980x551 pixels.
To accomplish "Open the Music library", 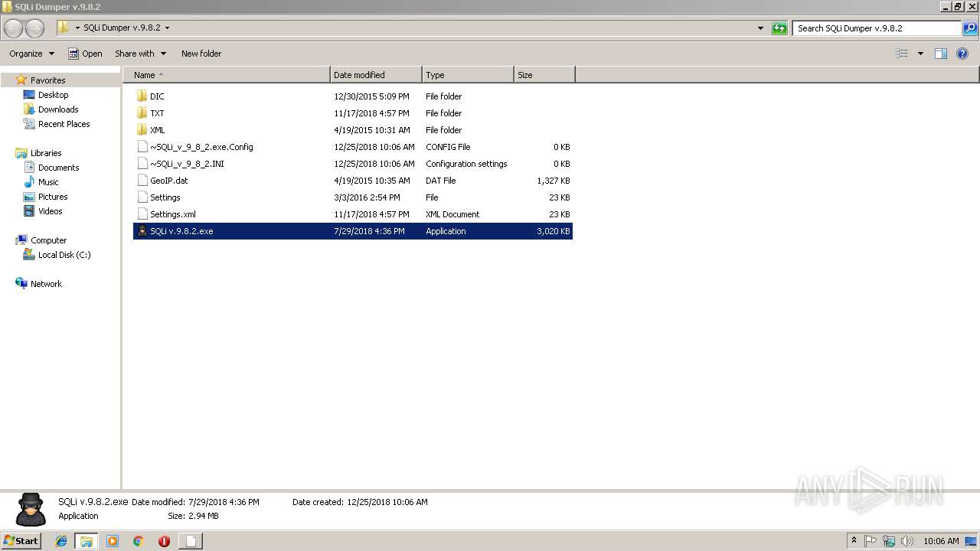I will [x=48, y=182].
